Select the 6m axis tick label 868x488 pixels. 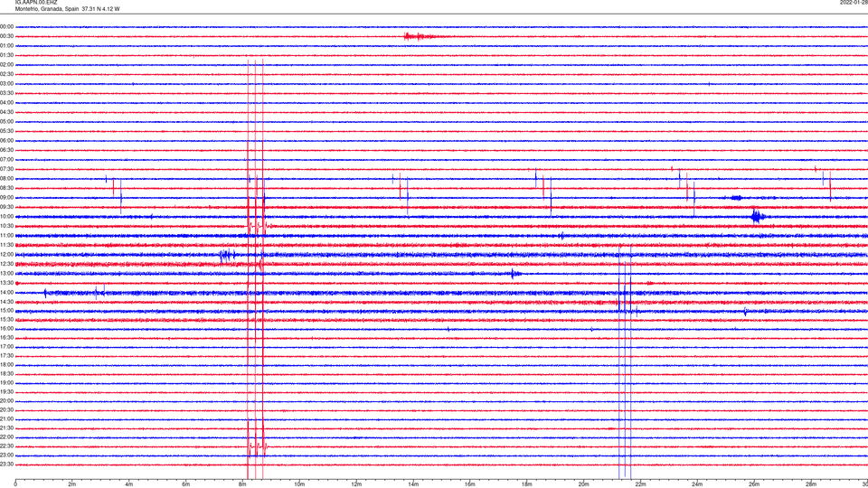point(185,484)
